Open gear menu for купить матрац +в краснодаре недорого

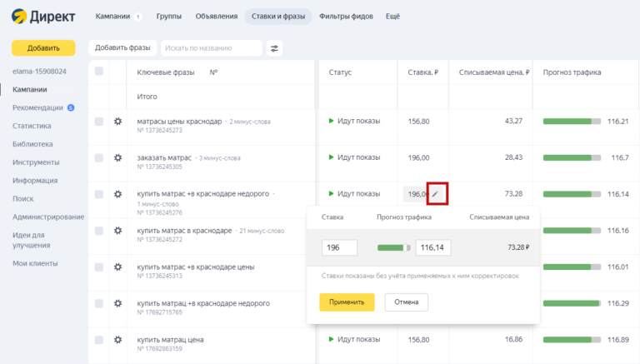pyautogui.click(x=118, y=303)
